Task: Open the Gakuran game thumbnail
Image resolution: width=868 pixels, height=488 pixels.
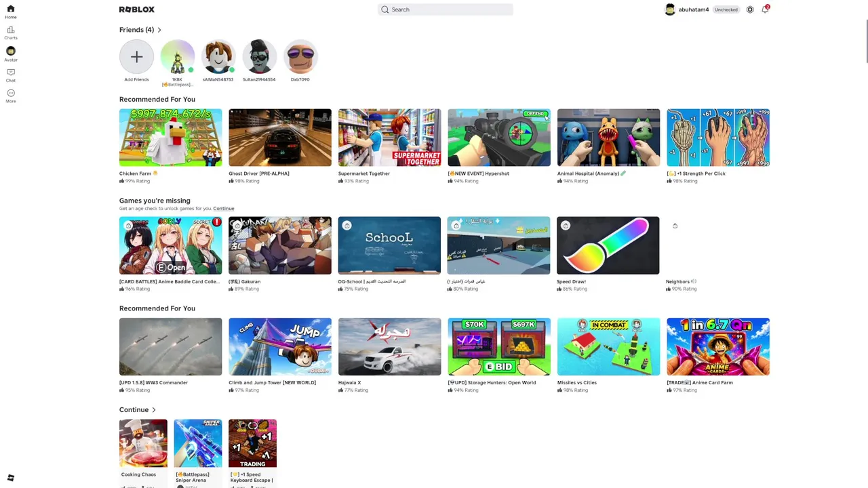Action: click(x=280, y=245)
